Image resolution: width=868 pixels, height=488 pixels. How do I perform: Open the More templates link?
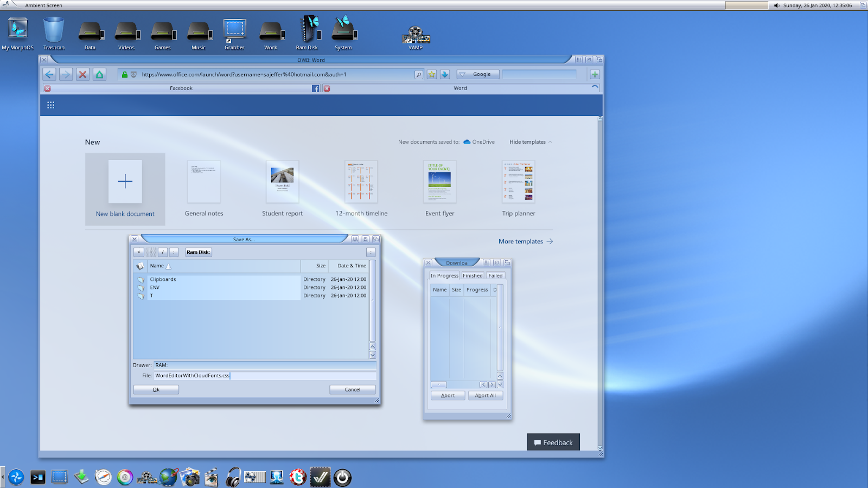click(x=526, y=241)
